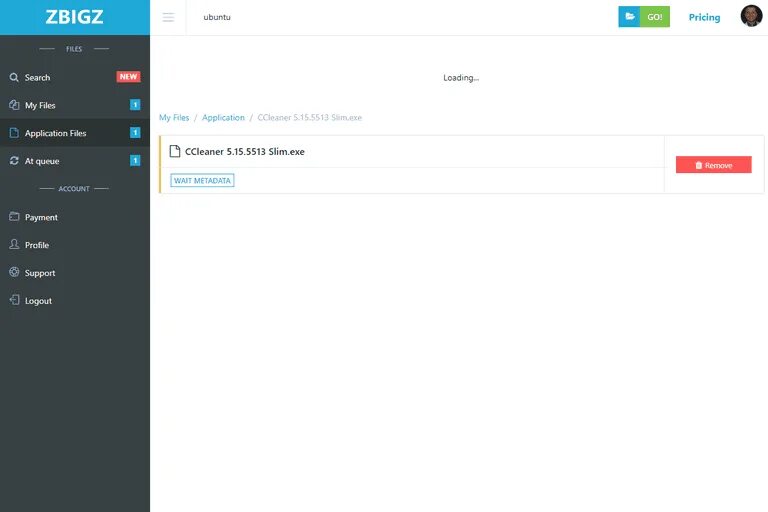Click the CCleaner 5.15.5513 Slim.exe breadcrumb text
Image resolution: width=768 pixels, height=512 pixels.
point(310,118)
